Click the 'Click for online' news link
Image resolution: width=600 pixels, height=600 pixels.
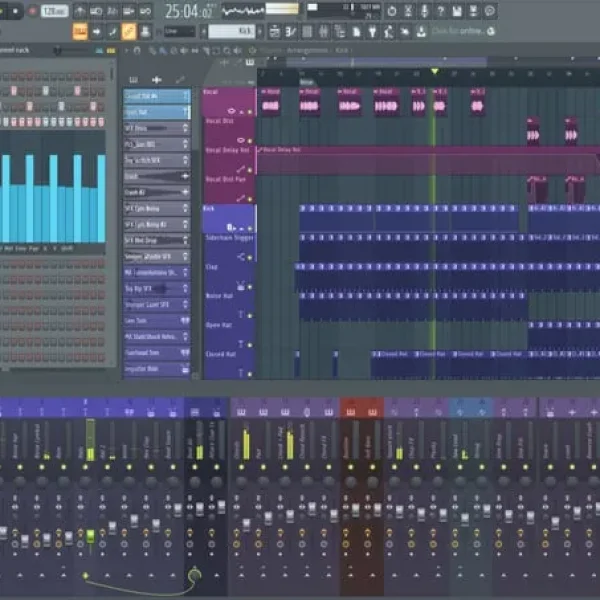point(464,31)
